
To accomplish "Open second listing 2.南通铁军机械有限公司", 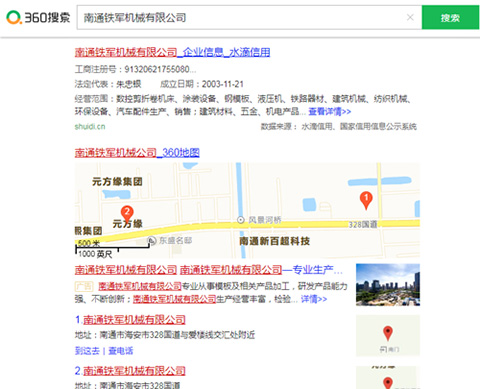I will tap(130, 371).
